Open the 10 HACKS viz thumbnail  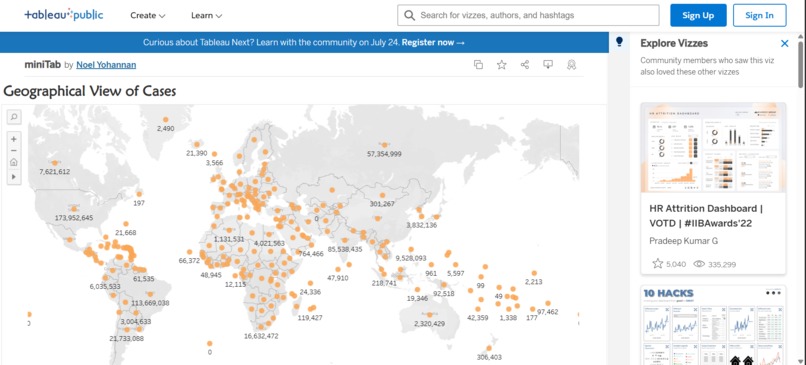coord(713,325)
